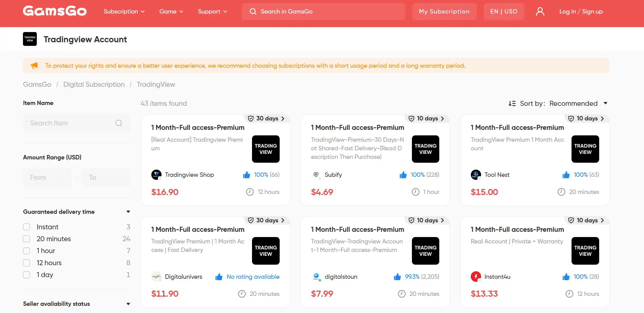
Task: Click thumbs-up icon for digitalstoun
Action: (397, 277)
